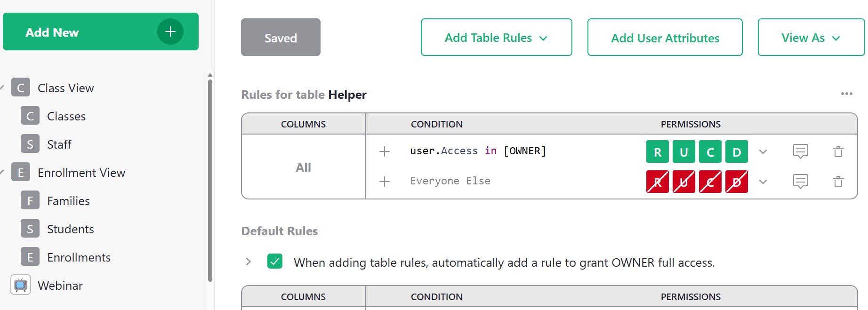
Task: Click the Saved button
Action: coord(281,37)
